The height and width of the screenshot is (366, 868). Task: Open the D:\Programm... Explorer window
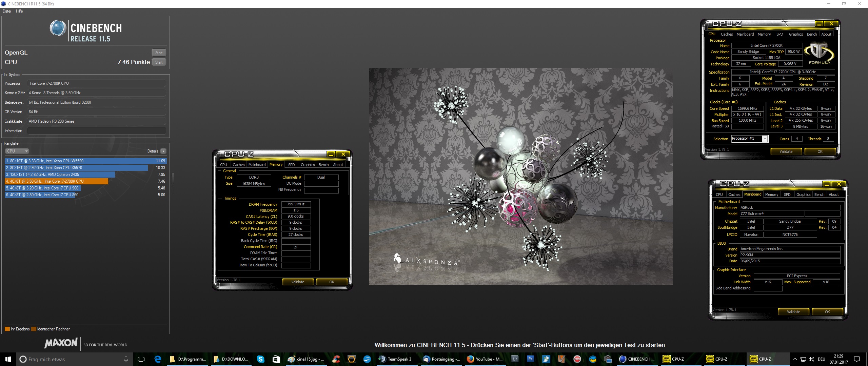pyautogui.click(x=188, y=359)
